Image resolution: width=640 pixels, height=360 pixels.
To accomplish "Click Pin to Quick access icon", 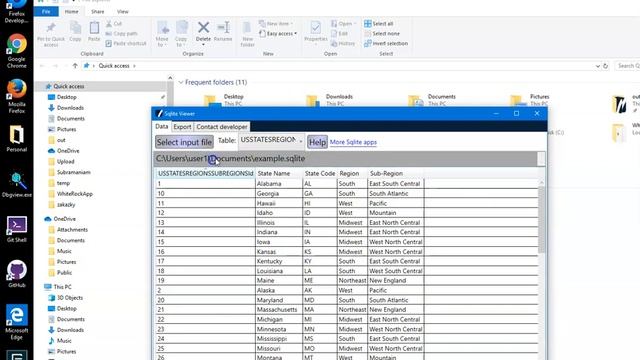I will [51, 33].
